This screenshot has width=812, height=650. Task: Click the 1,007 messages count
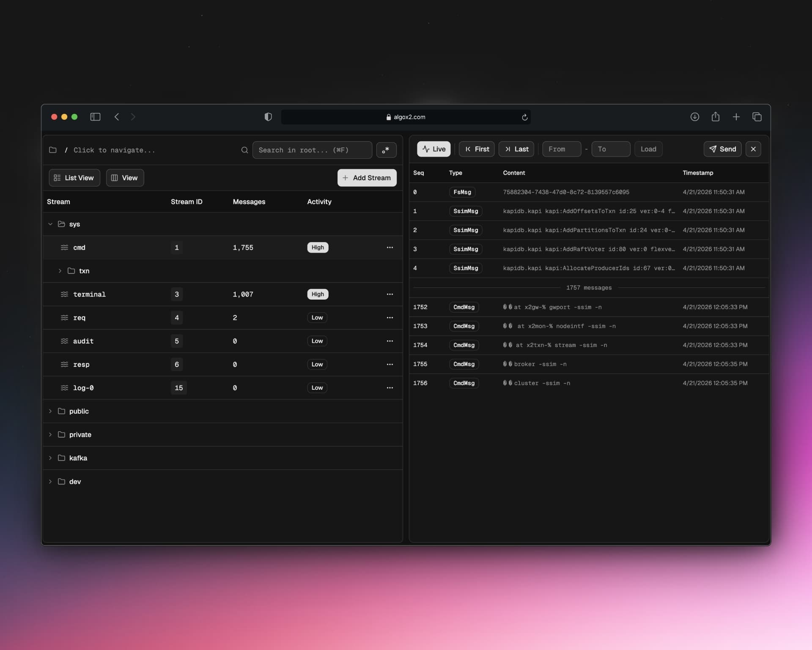tap(243, 294)
